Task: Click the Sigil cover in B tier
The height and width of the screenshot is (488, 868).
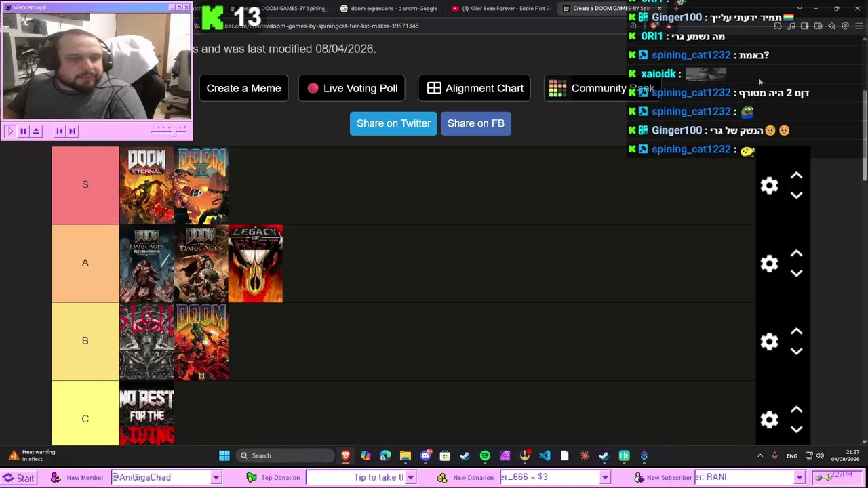Action: coord(146,342)
